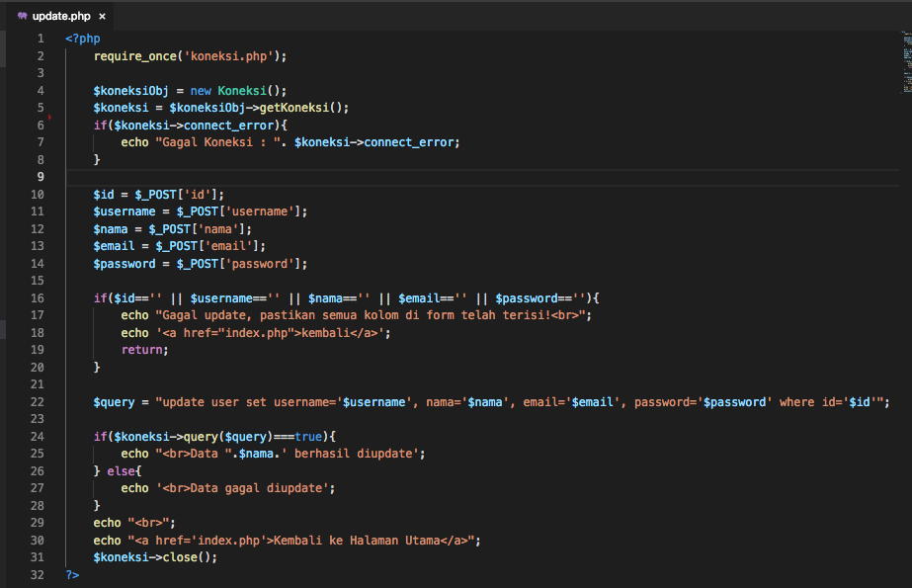The image size is (912, 588).
Task: Click line number 10 in the gutter
Action: [x=37, y=194]
